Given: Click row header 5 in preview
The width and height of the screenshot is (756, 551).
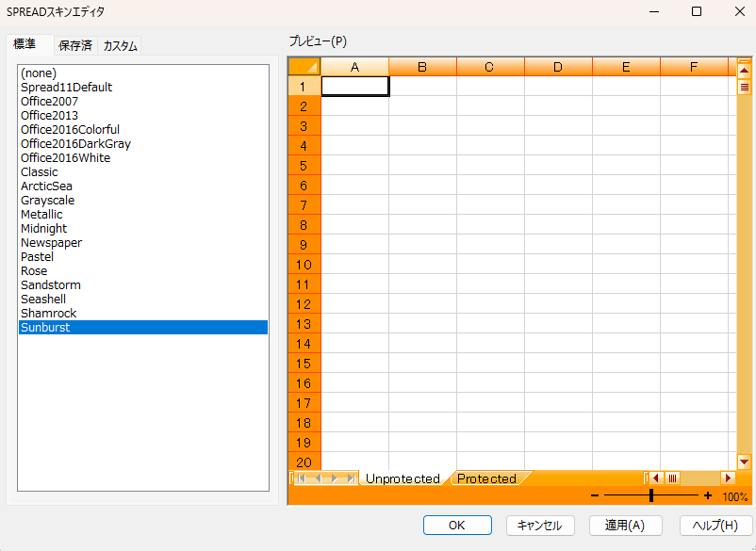Looking at the screenshot, I should click(x=304, y=166).
